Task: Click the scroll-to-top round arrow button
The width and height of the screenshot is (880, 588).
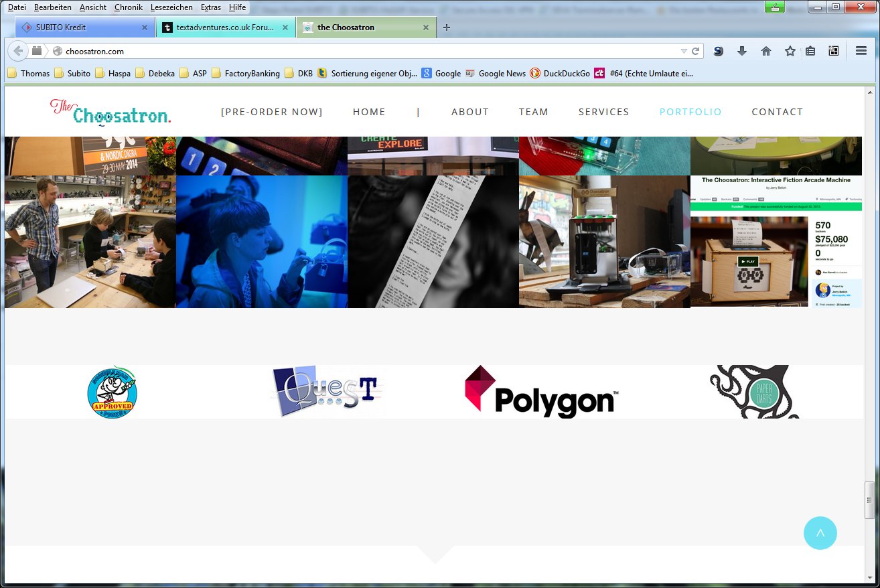Action: tap(820, 533)
